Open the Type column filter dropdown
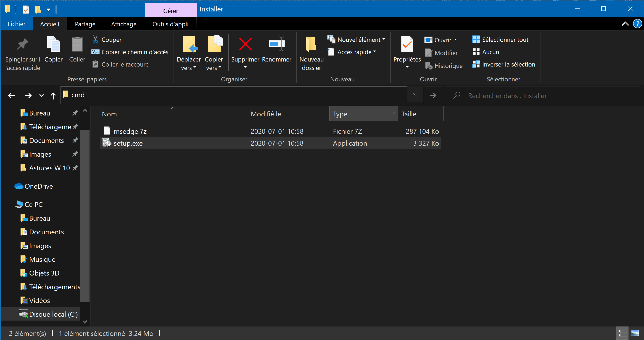This screenshot has height=340, width=644. coord(393,114)
